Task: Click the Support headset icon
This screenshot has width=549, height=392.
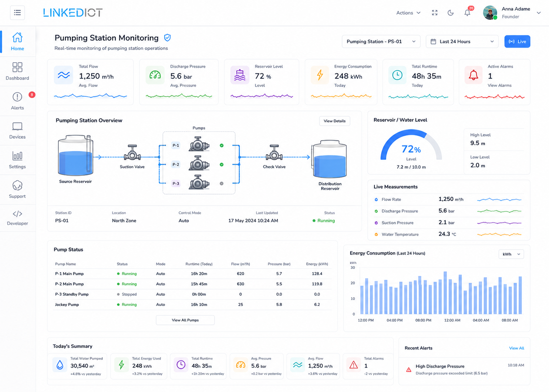Action: pyautogui.click(x=17, y=185)
